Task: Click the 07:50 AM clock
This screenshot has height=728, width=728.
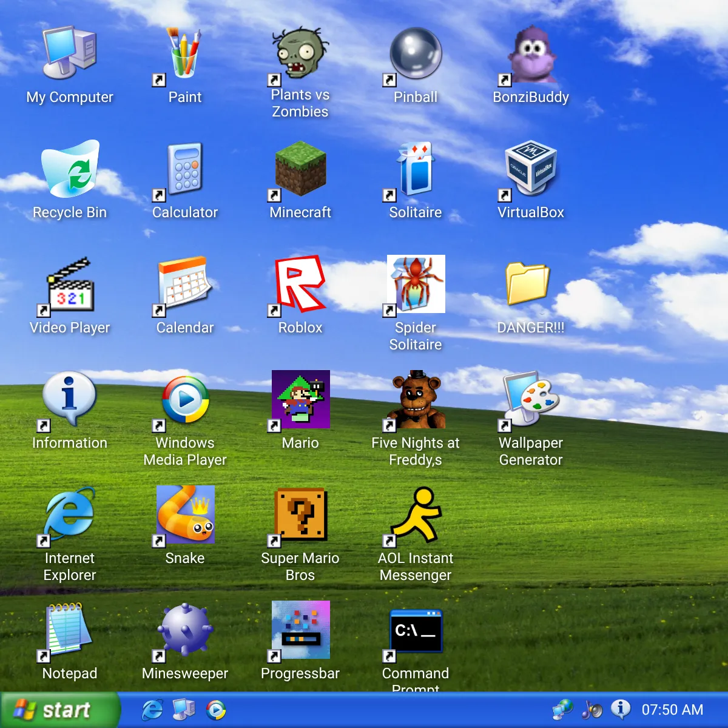Action: point(673,710)
